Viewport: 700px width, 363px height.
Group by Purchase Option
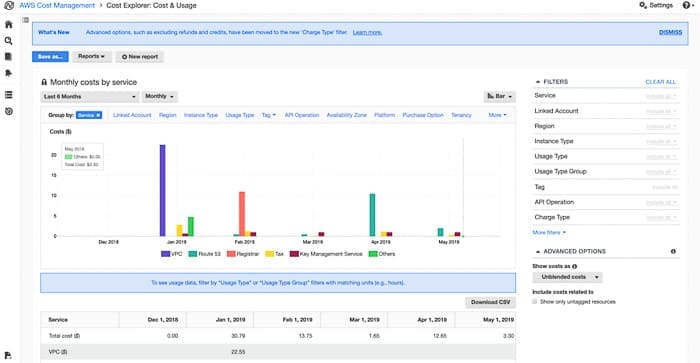tap(423, 115)
